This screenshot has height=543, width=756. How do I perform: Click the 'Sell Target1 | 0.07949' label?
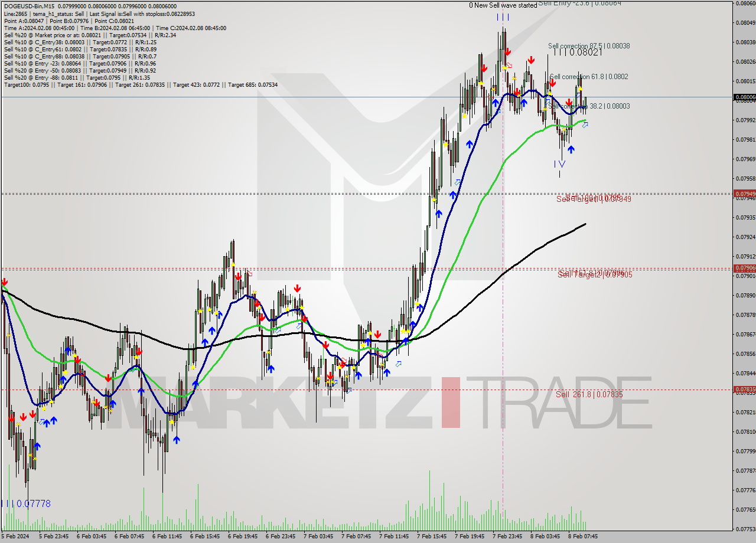pyautogui.click(x=594, y=199)
